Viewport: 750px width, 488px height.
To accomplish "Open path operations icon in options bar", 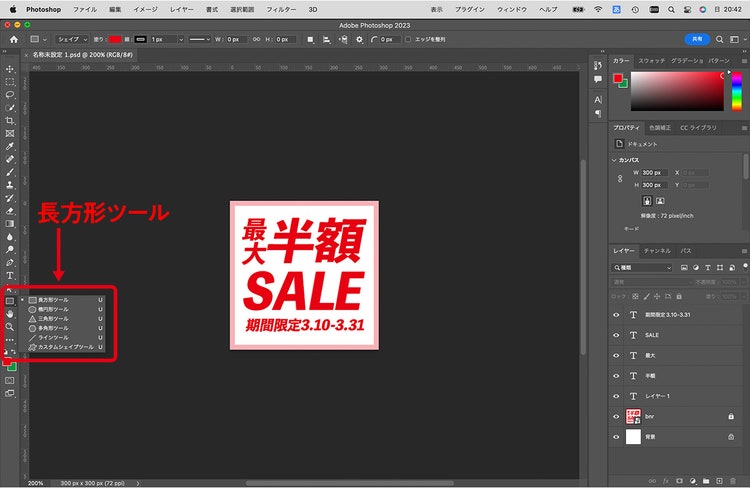I will pos(310,40).
